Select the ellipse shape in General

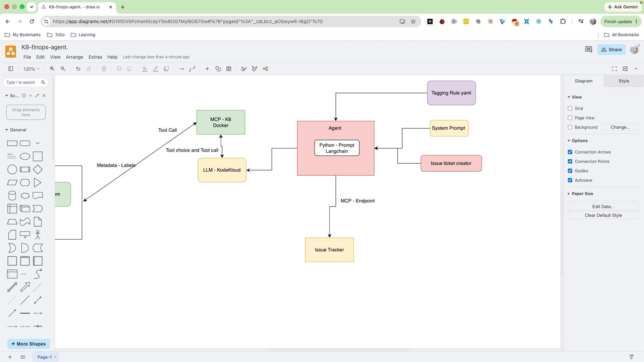pos(25,157)
